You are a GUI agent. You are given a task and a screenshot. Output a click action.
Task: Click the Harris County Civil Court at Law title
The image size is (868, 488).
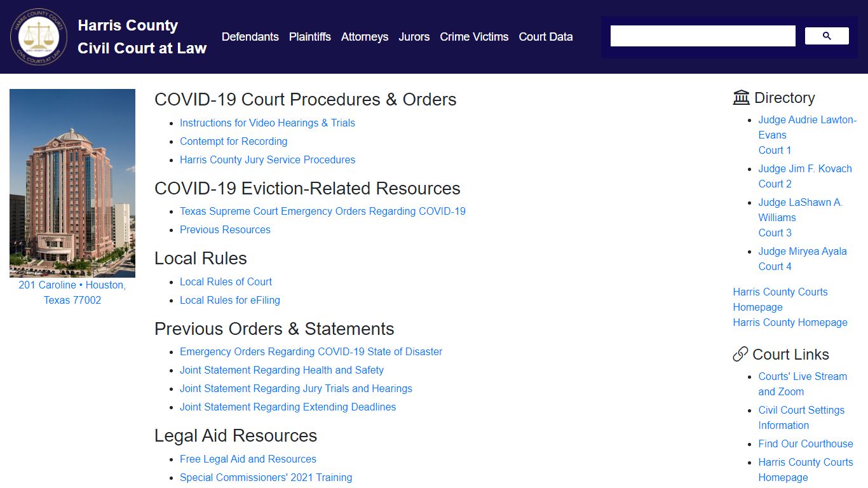142,37
